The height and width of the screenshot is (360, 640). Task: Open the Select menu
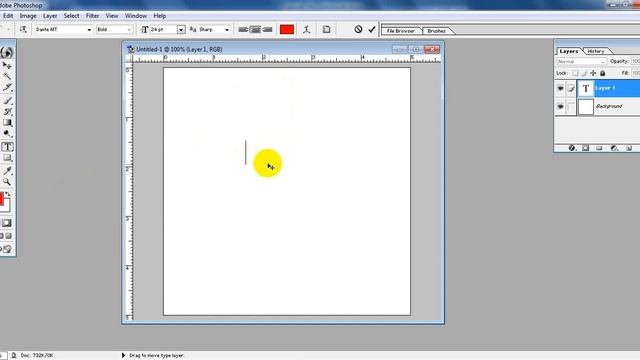[71, 16]
